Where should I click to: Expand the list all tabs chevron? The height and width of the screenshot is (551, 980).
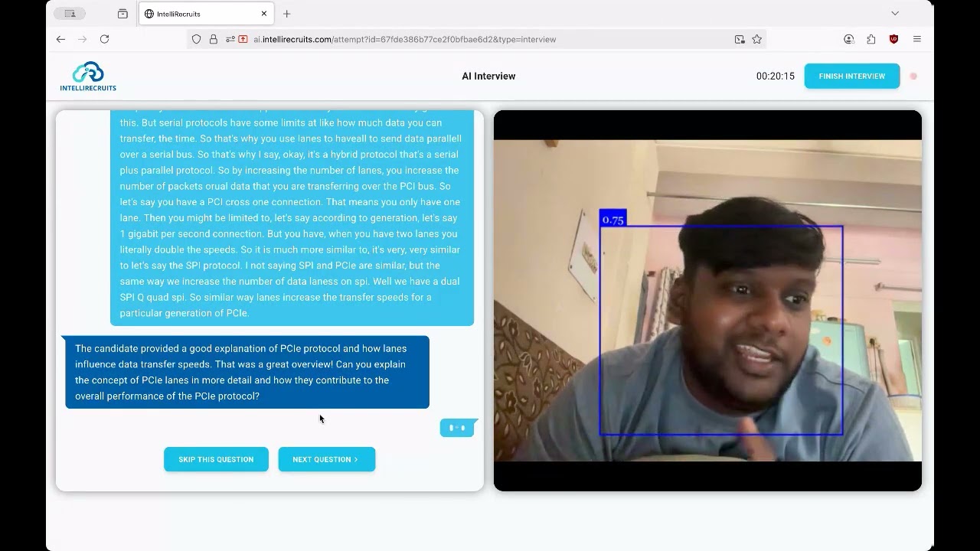[x=895, y=14]
